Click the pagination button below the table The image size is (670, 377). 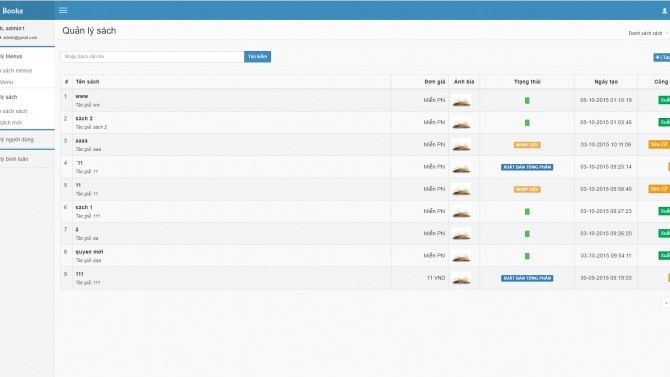pyautogui.click(x=666, y=303)
